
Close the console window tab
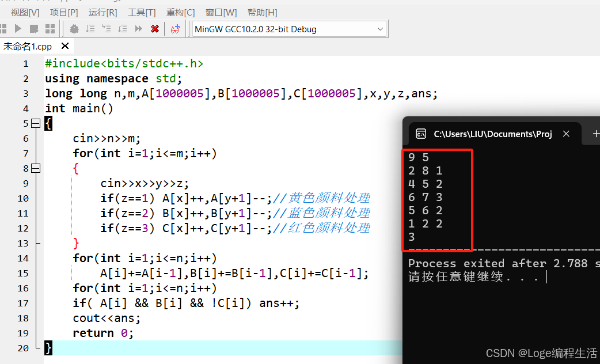567,134
